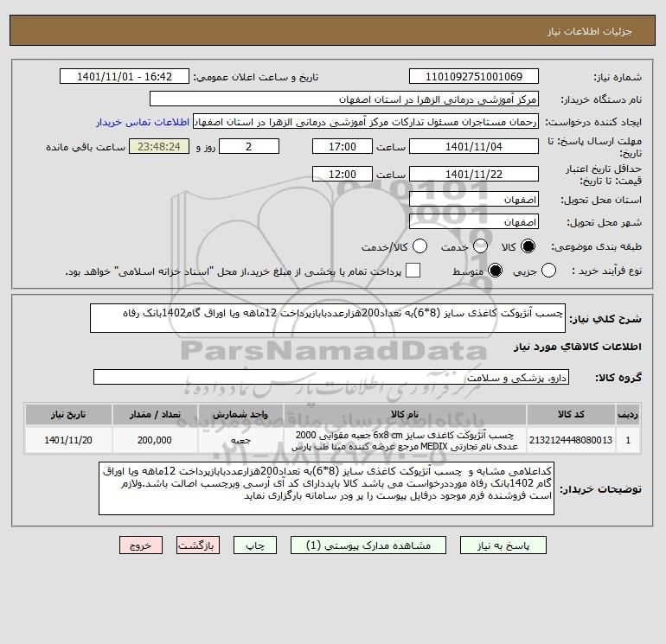
Task: Click the گروه کالا field دارو، پزشکی و سلامت
Action: point(331,377)
